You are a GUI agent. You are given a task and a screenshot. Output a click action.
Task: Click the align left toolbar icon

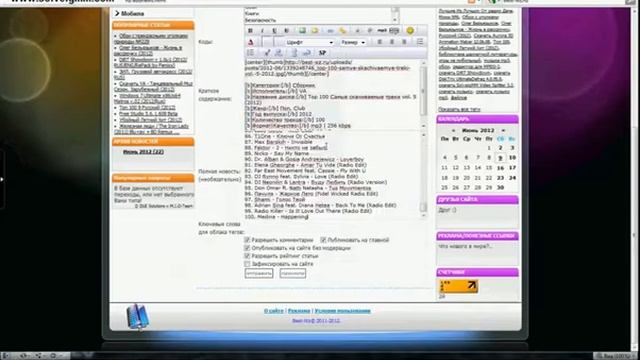click(380, 42)
